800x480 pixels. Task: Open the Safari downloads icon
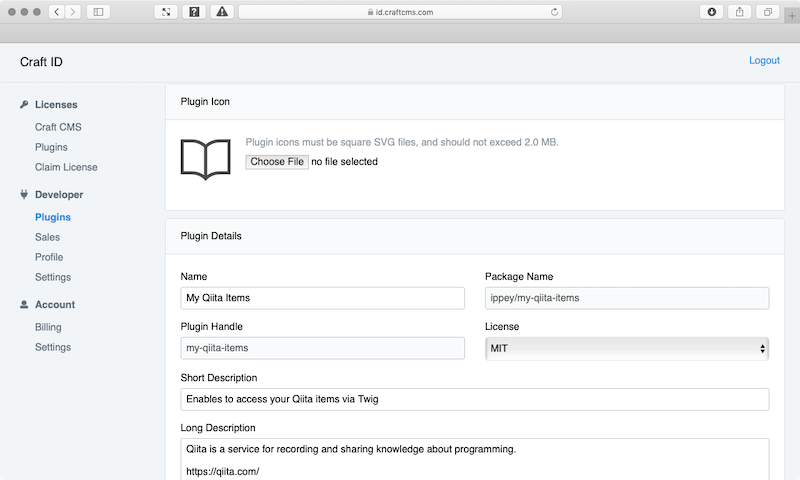pos(711,12)
